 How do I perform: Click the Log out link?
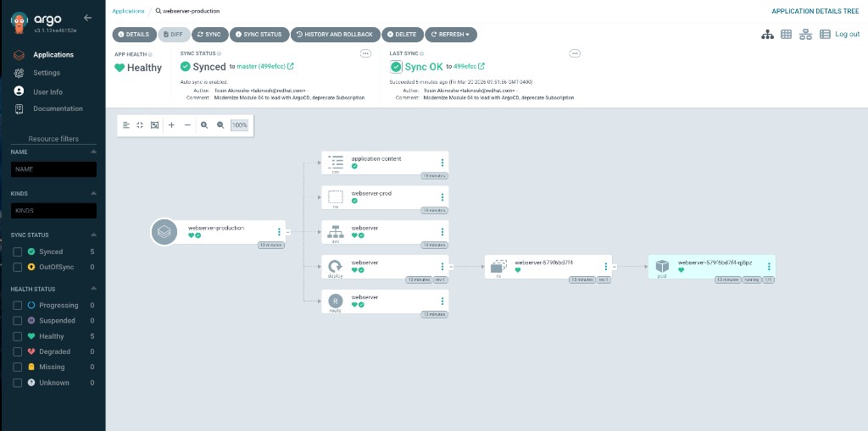[848, 34]
